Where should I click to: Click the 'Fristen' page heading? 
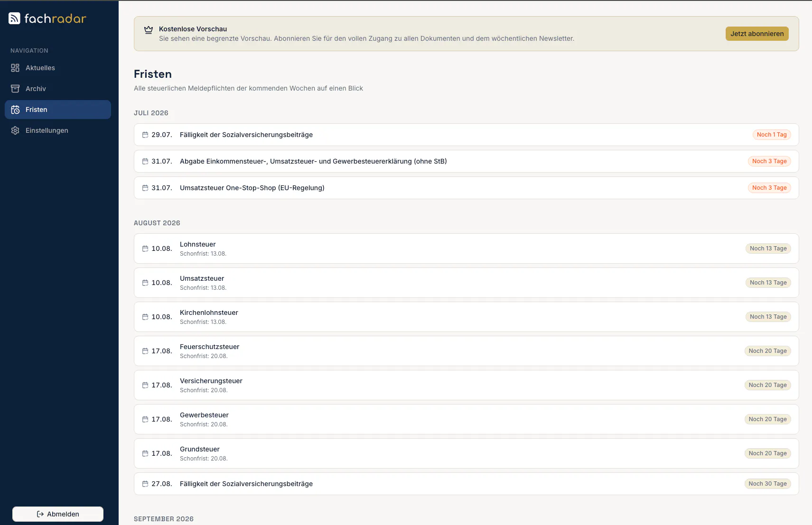coord(153,74)
